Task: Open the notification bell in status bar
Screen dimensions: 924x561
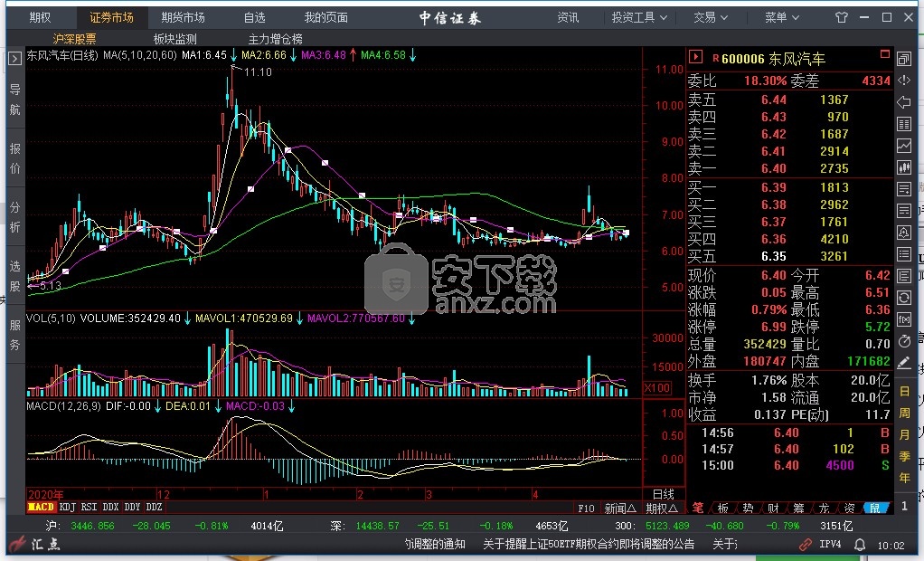Action: point(861,545)
